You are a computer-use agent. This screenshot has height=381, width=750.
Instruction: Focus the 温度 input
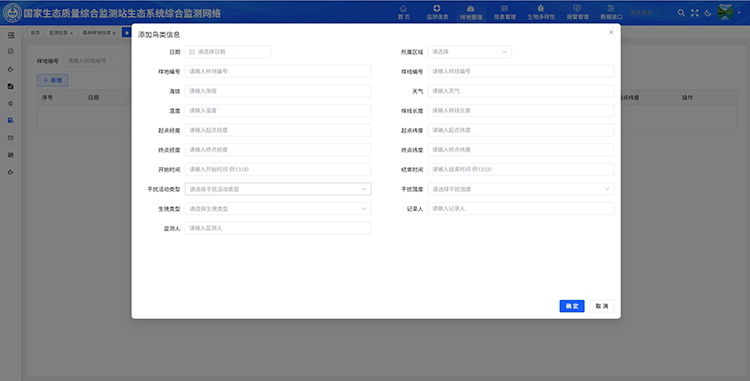coord(278,110)
